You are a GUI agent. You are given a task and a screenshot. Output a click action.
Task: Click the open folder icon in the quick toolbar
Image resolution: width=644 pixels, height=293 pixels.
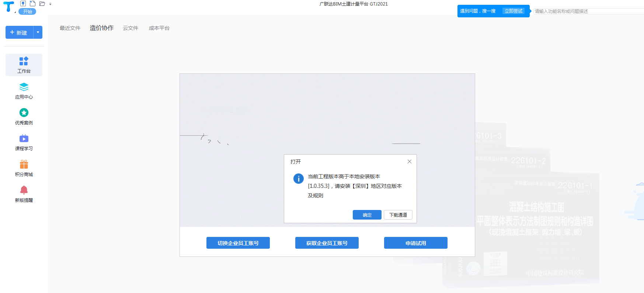point(42,4)
